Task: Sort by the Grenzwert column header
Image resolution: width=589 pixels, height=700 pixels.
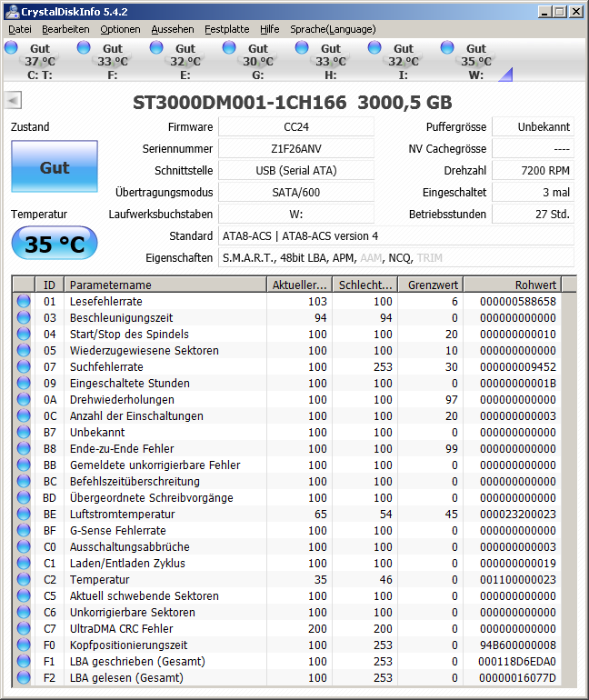Action: [431, 285]
